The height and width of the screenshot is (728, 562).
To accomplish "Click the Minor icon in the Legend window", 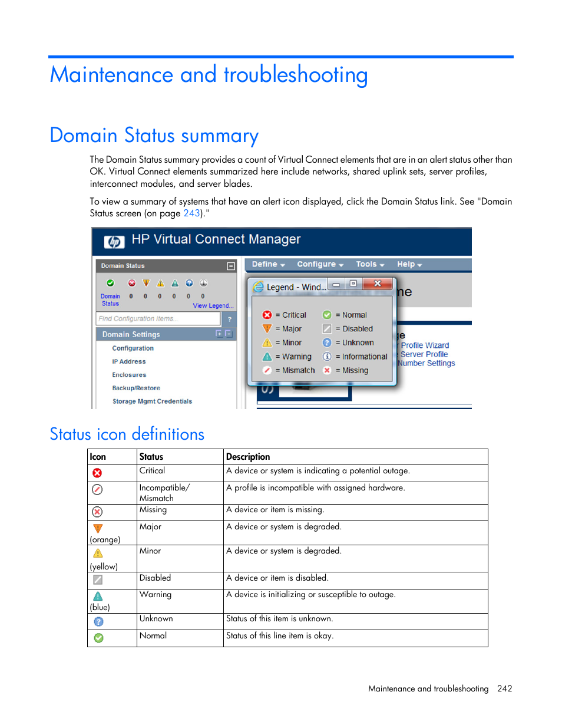I will click(267, 342).
